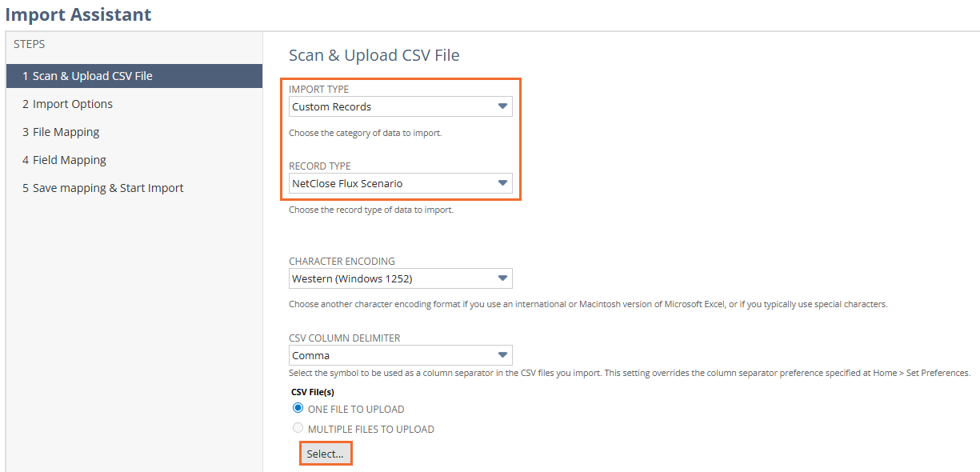Click the column separator help text
Viewport: 980px width, 472px height.
pyautogui.click(x=630, y=373)
